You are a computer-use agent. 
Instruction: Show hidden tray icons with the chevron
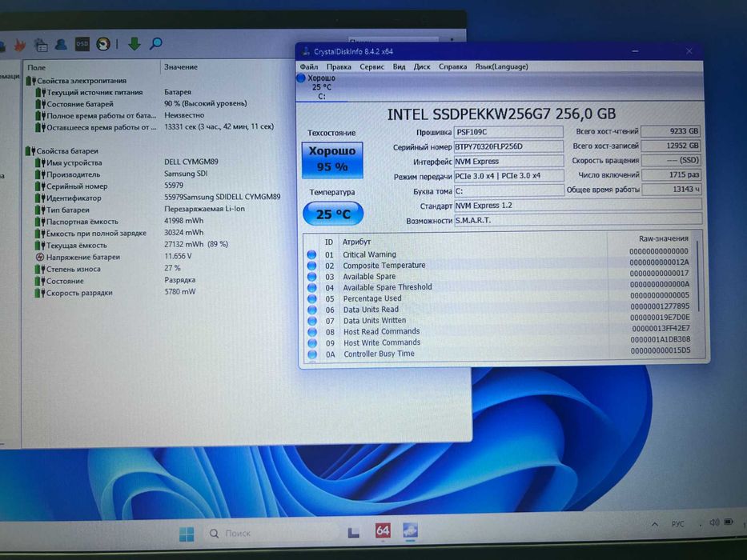(x=655, y=524)
